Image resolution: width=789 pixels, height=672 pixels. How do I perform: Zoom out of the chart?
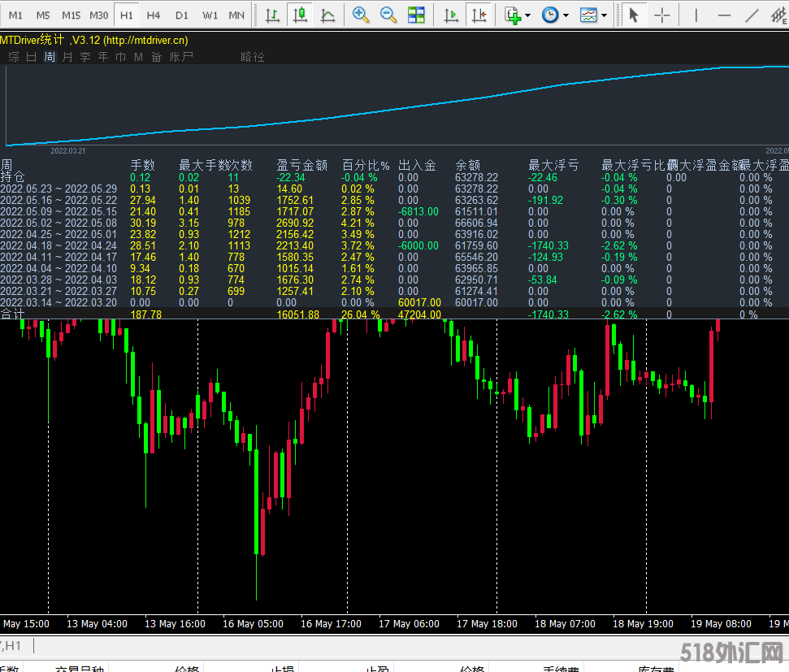[x=388, y=15]
